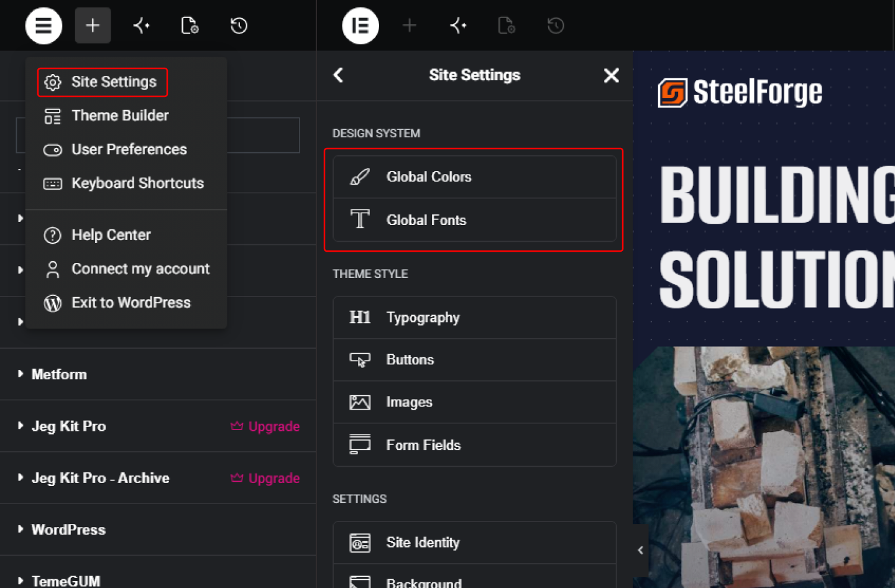Image resolution: width=895 pixels, height=588 pixels.
Task: Open Form Fields theme style
Action: point(474,445)
